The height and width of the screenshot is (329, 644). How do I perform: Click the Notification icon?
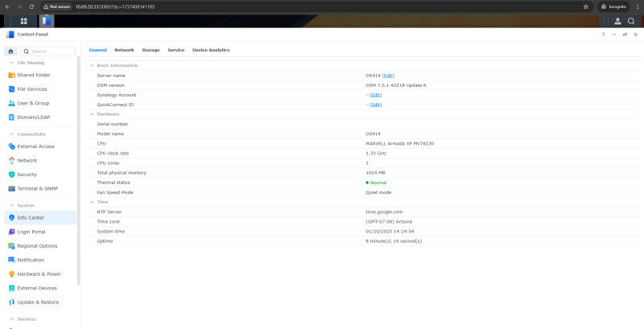11,260
